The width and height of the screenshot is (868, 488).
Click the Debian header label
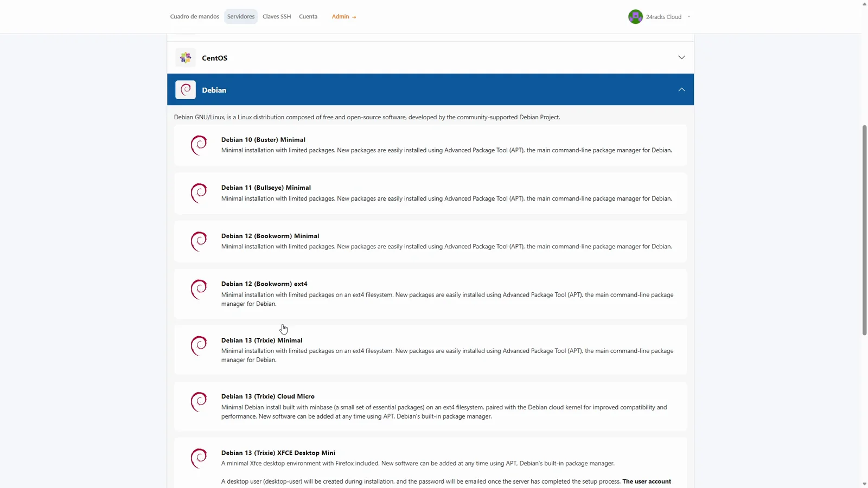click(214, 90)
